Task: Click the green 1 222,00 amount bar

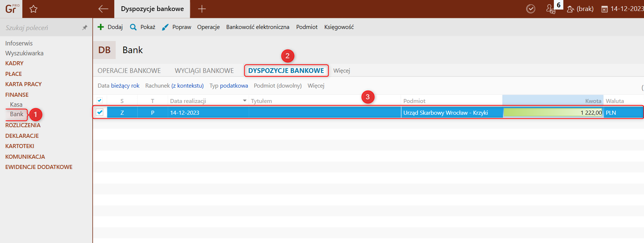Action: tap(553, 113)
